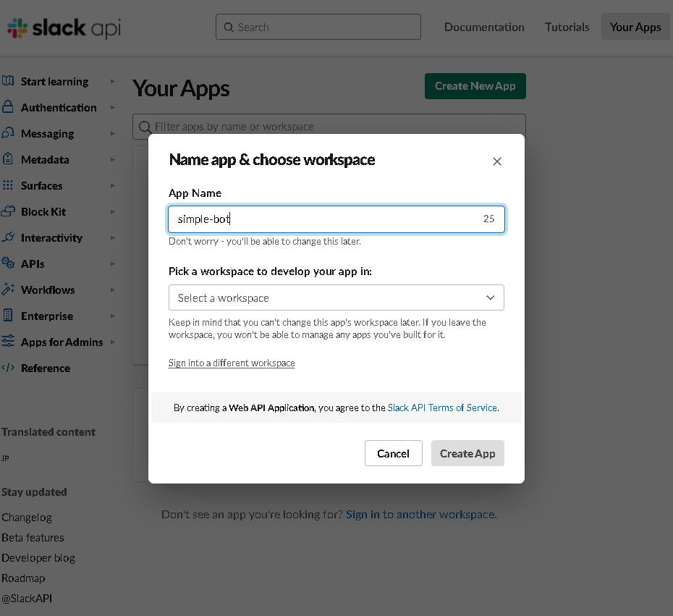Select the APIs gears icon
Screen dimensions: 673x616
(9, 263)
